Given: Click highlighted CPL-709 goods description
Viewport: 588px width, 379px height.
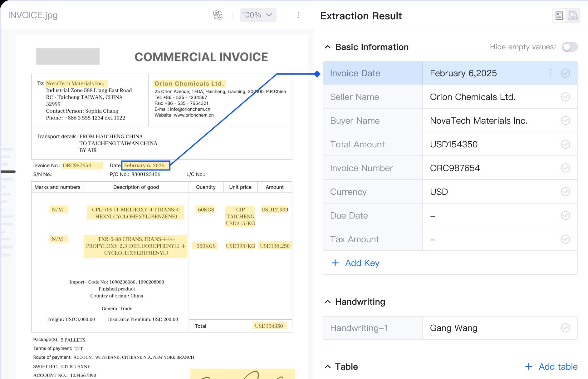Looking at the screenshot, I should (136, 213).
